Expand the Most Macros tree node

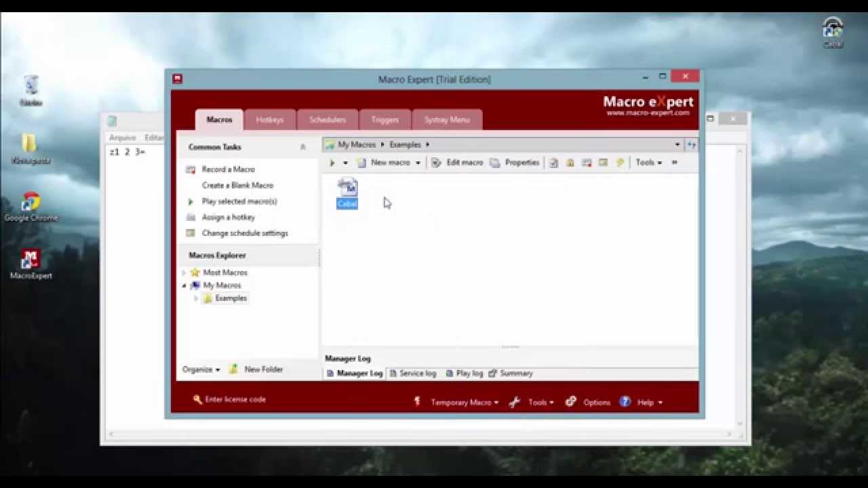pyautogui.click(x=184, y=272)
